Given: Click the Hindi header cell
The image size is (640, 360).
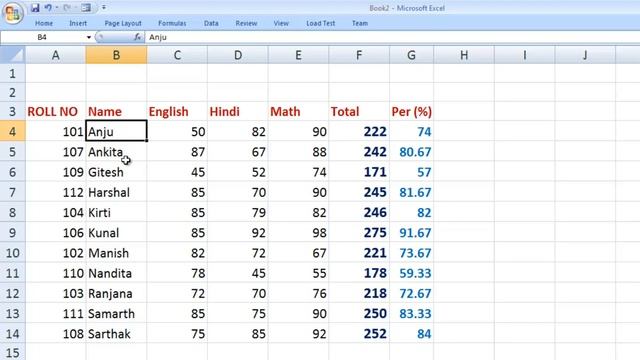Looking at the screenshot, I should [x=238, y=111].
